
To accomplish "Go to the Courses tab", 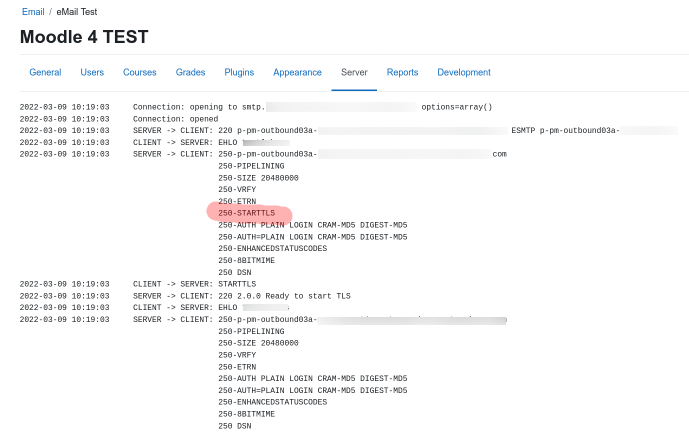I will [140, 72].
